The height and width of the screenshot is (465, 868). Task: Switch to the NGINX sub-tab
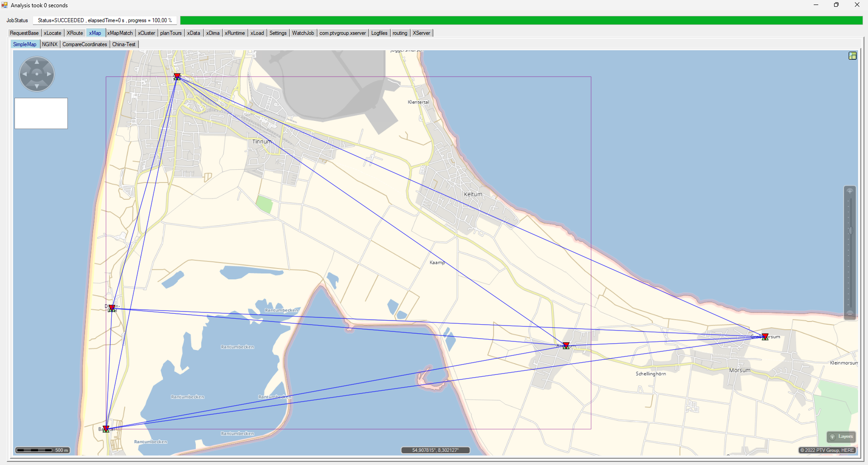pyautogui.click(x=50, y=44)
